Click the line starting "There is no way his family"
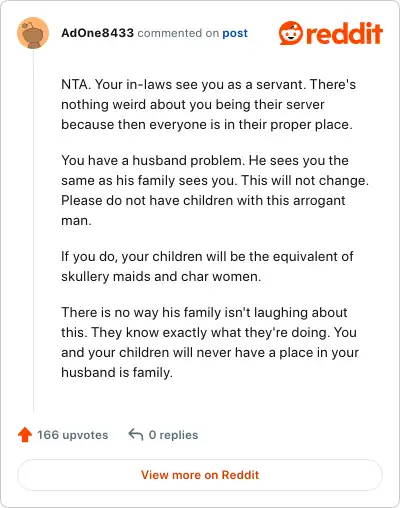Image resolution: width=400 pixels, height=508 pixels. pos(204,313)
